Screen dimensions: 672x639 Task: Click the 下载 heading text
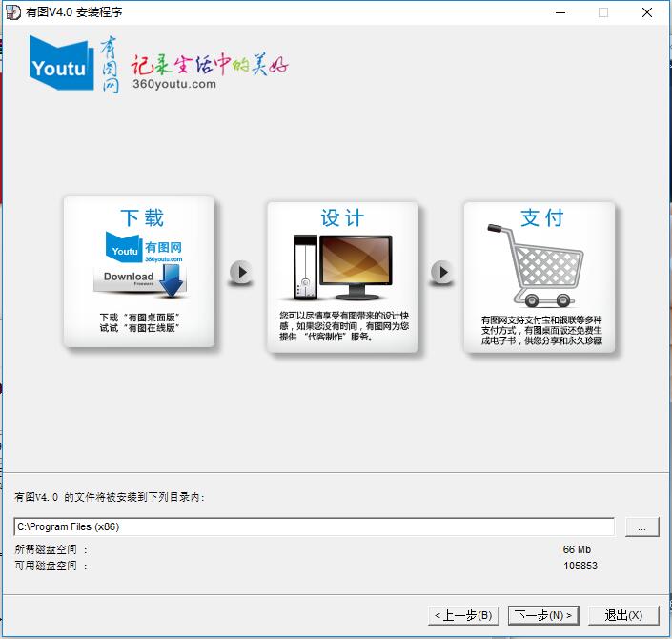[x=142, y=217]
